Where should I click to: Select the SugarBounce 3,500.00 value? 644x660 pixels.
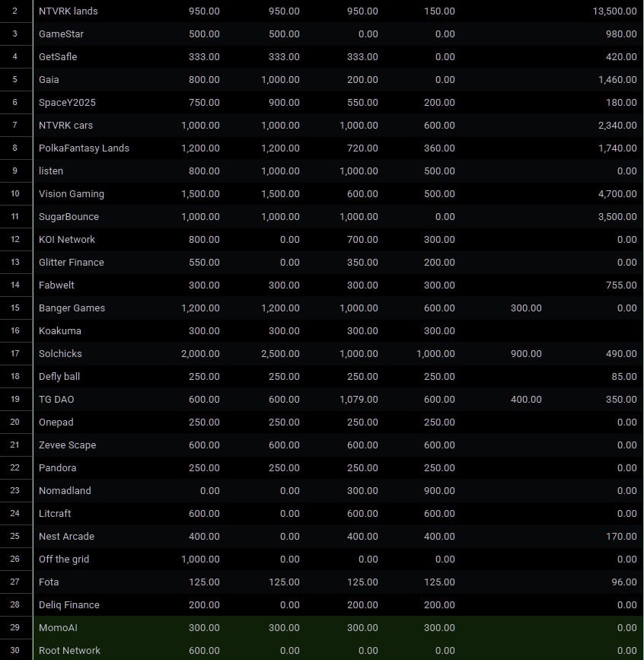[617, 217]
